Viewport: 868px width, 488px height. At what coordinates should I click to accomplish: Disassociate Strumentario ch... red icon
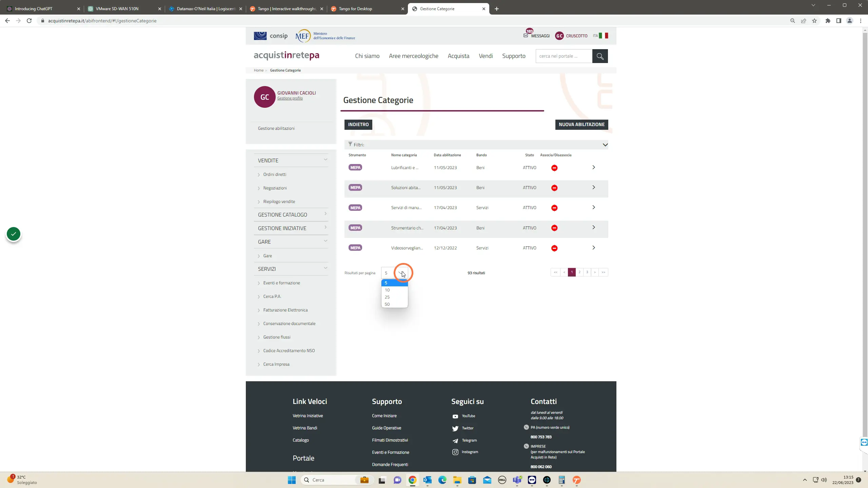pos(554,228)
